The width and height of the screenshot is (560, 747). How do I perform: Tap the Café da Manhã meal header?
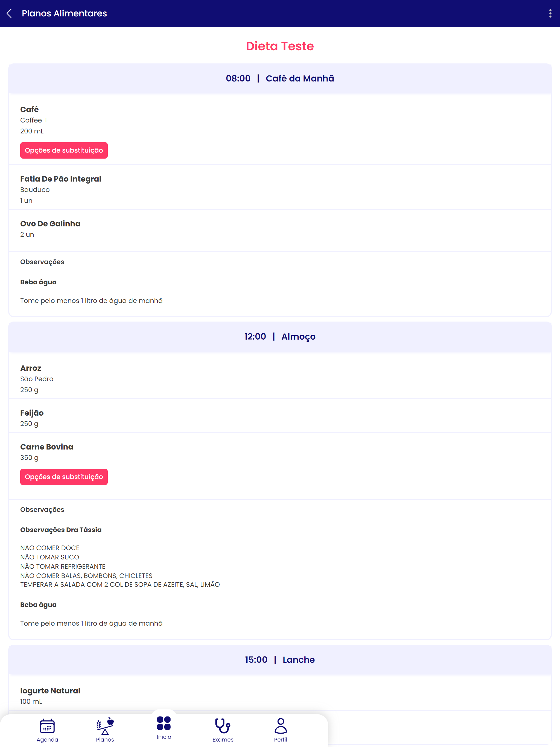(280, 78)
